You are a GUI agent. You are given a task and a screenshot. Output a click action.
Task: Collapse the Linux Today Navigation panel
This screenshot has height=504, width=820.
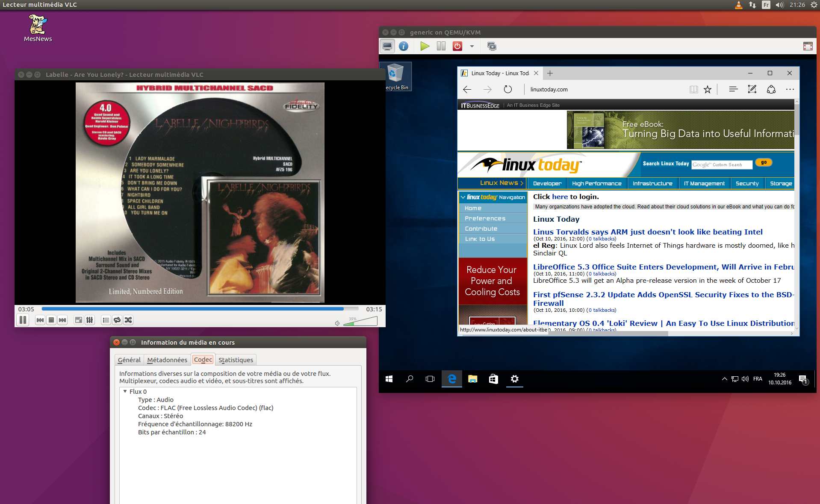coord(463,197)
